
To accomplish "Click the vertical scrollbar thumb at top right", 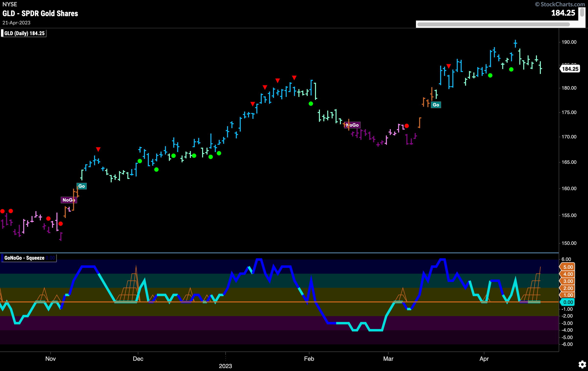I will [x=582, y=12].
